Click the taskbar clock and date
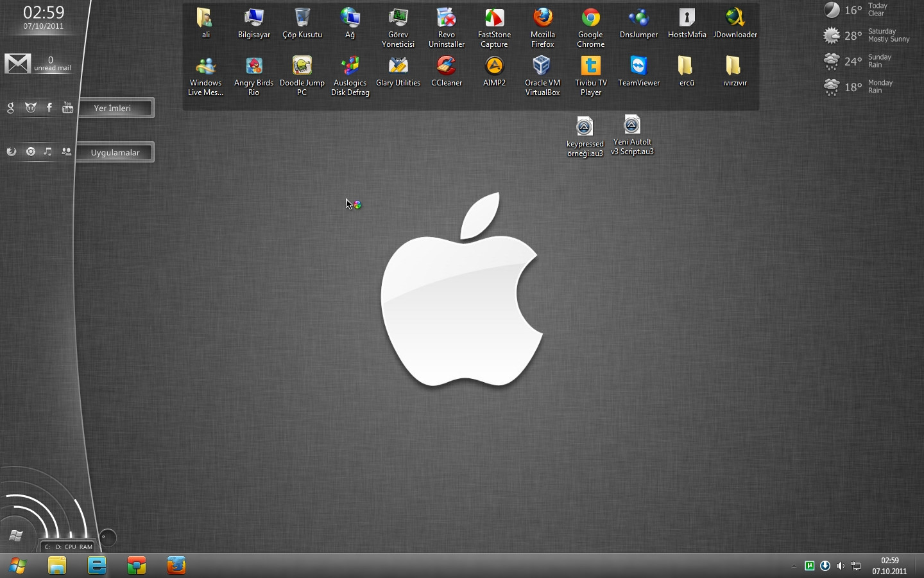Viewport: 924px width, 578px height. point(889,566)
